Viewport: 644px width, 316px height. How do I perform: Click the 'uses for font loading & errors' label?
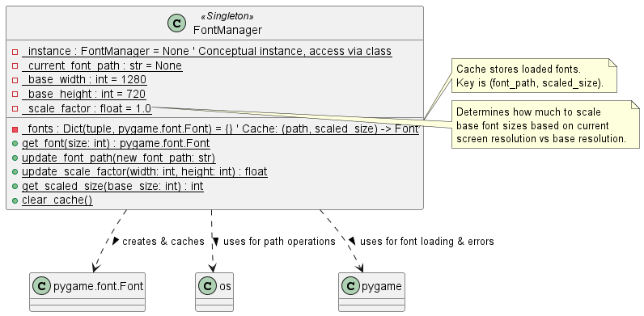(426, 242)
